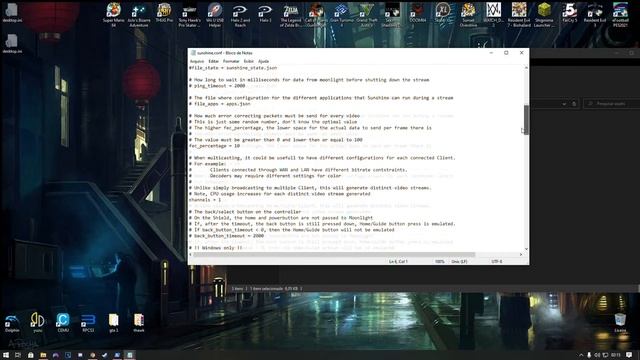Image resolution: width=640 pixels, height=360 pixels.
Task: Switch to the Notepad taskbar button
Action: click(x=129, y=355)
